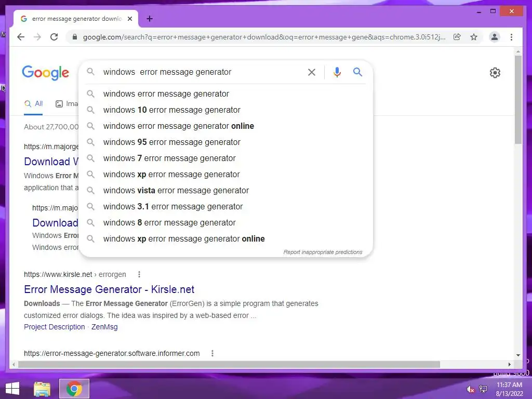Open a new tab with plus button

pyautogui.click(x=150, y=19)
